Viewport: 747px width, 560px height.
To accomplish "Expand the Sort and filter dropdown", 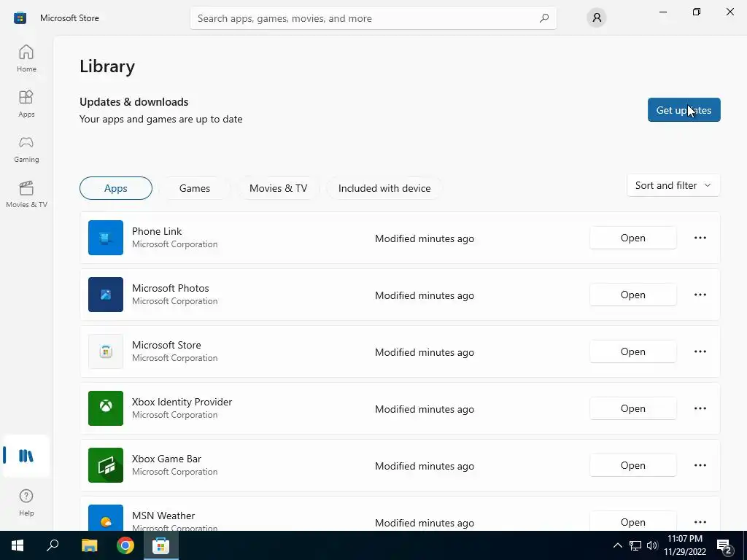I will pyautogui.click(x=673, y=185).
